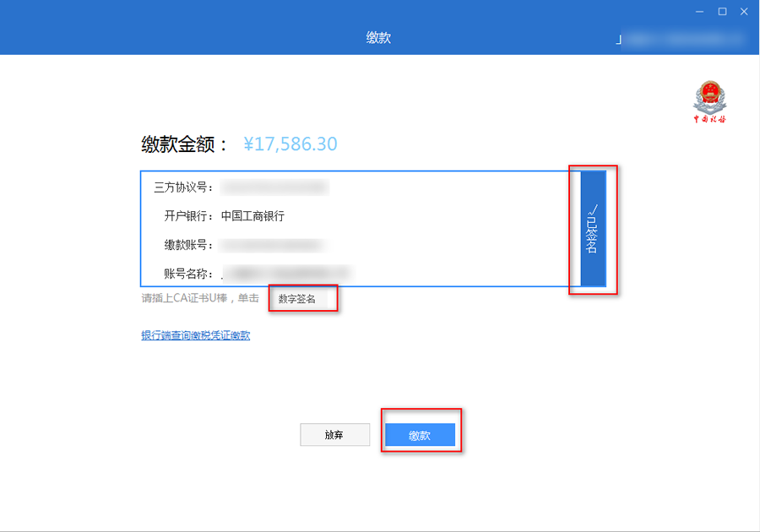Click the 缴款金额 heading label
Screen dimensions: 760x532
(x=184, y=144)
